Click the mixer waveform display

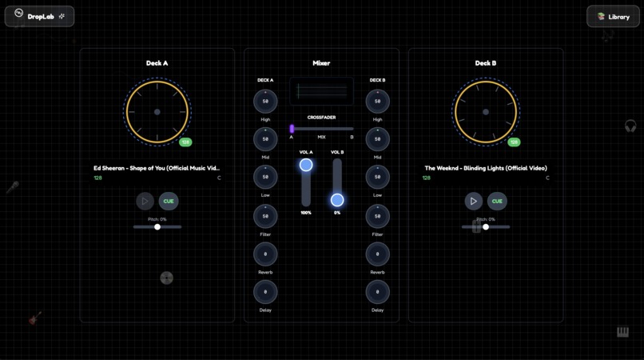click(321, 91)
